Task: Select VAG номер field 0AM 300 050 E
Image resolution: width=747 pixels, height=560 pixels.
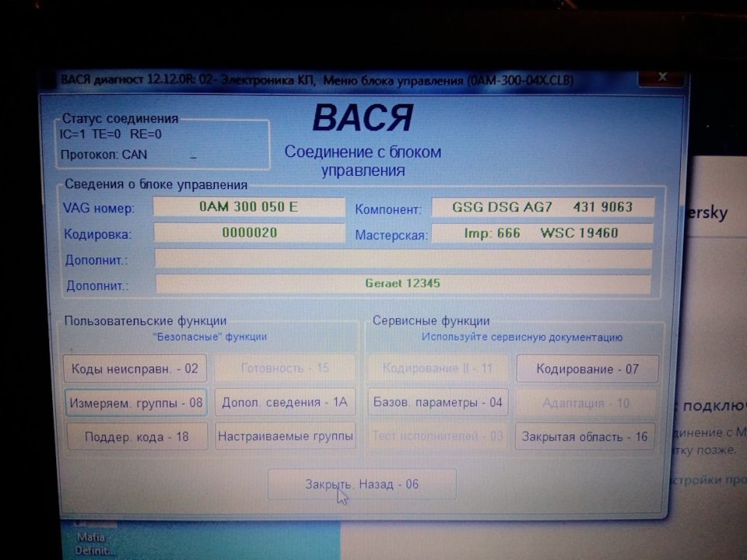Action: point(249,207)
